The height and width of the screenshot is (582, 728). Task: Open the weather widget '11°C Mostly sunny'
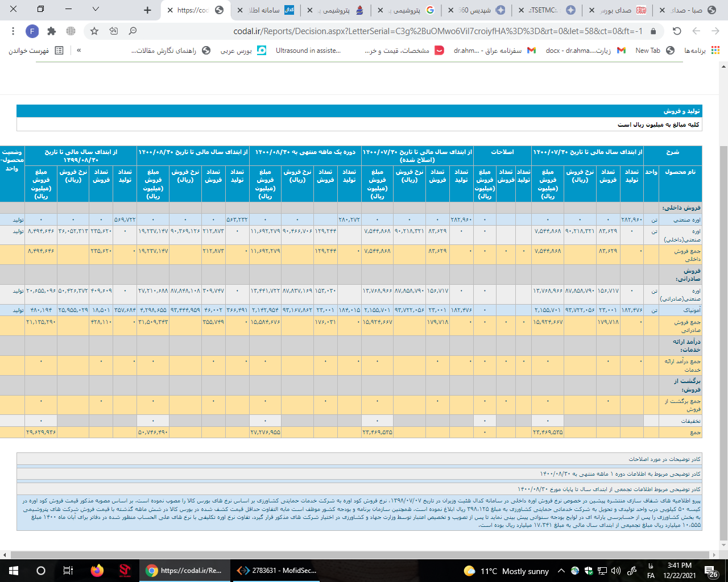pyautogui.click(x=506, y=571)
